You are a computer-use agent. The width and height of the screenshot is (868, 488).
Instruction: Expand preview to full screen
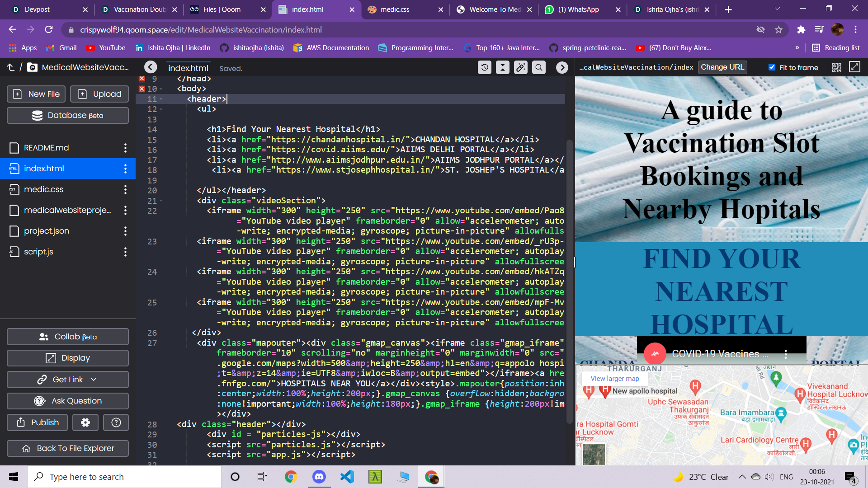pos(854,67)
